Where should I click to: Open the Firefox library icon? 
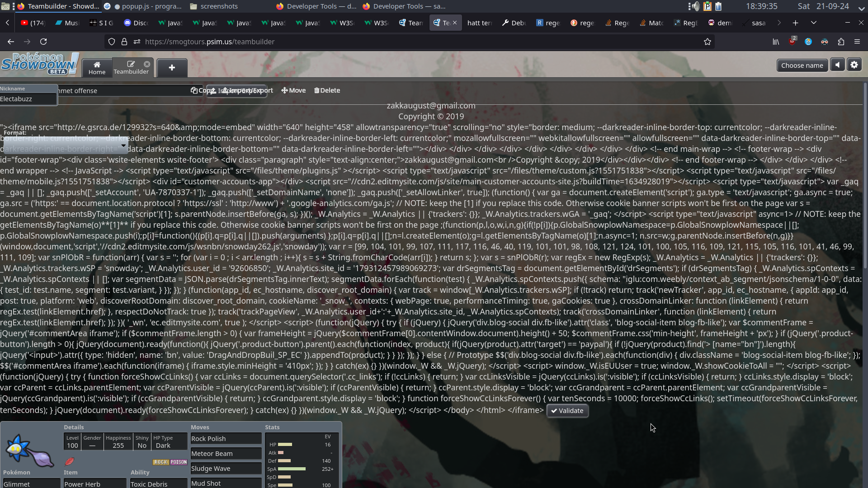click(776, 42)
